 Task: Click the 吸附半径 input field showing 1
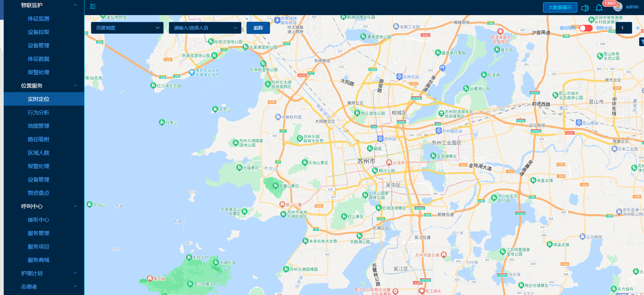coord(624,28)
